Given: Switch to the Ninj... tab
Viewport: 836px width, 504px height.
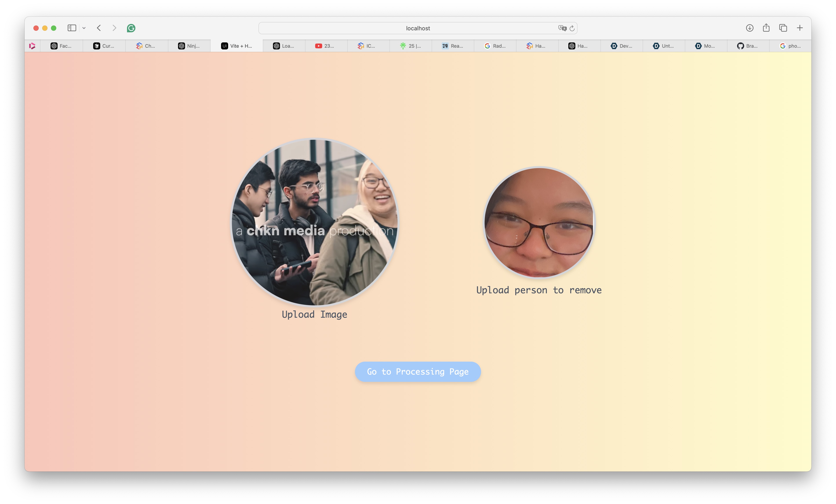Looking at the screenshot, I should (x=189, y=46).
